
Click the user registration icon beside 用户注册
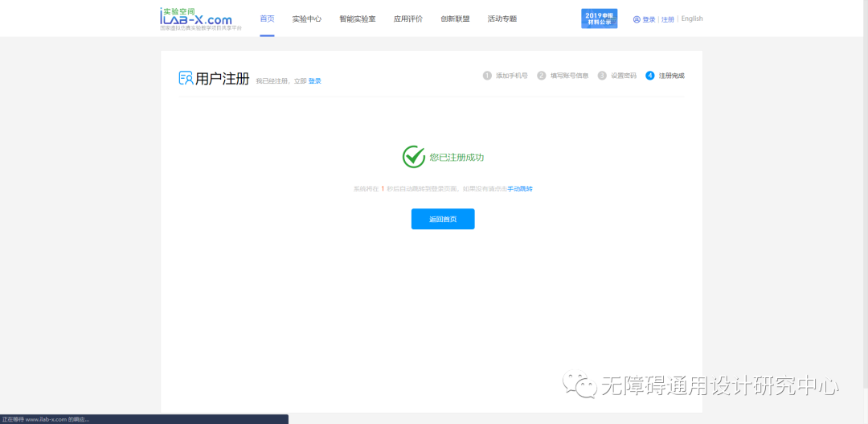[x=186, y=78]
